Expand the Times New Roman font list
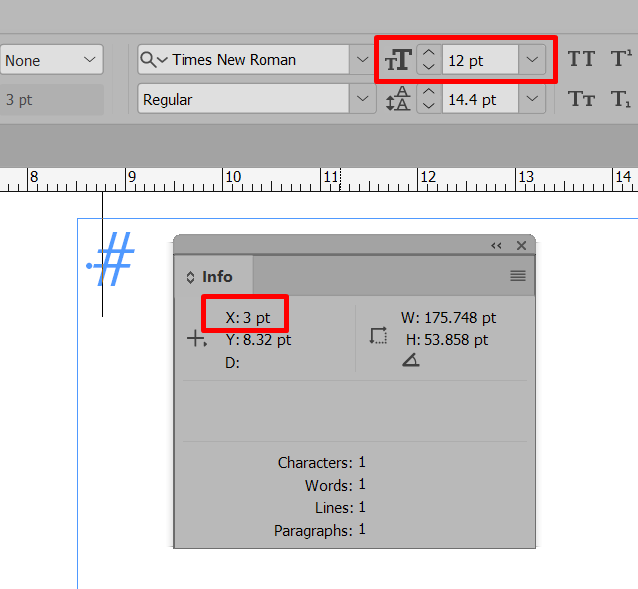 (362, 60)
